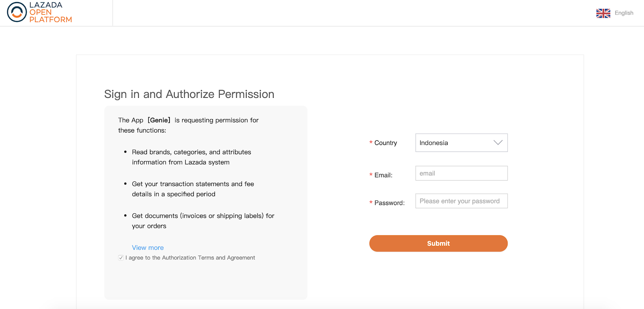Focus the email input field
This screenshot has width=644, height=309.
[x=461, y=173]
